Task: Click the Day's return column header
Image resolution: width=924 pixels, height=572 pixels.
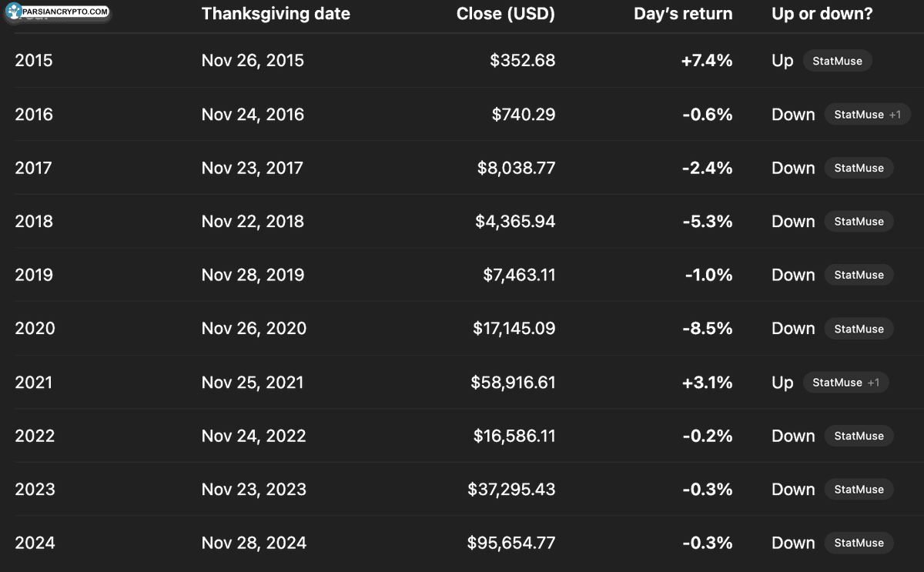Action: click(683, 14)
